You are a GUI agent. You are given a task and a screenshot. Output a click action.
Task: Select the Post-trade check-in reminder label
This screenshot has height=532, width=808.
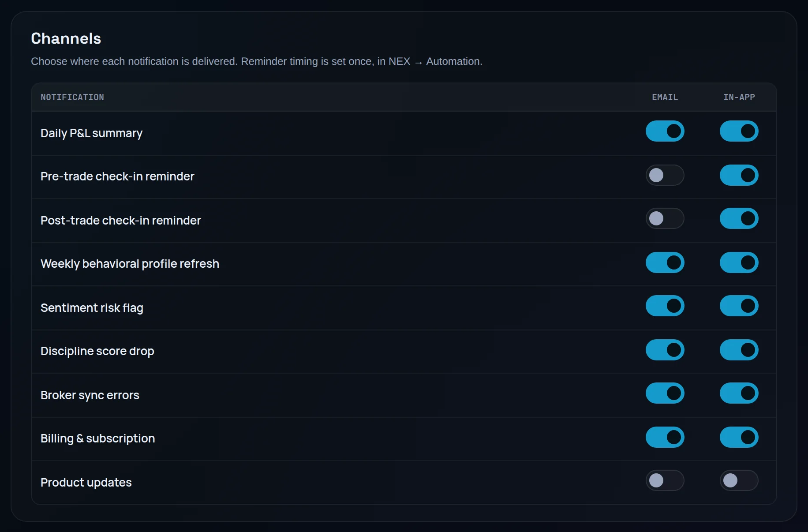(121, 220)
